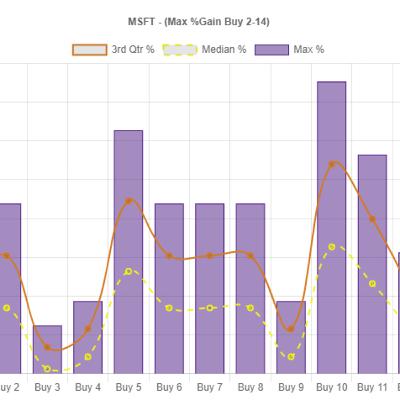
Task: Click the '3rd Qtr %' legend label
Action: 133,50
